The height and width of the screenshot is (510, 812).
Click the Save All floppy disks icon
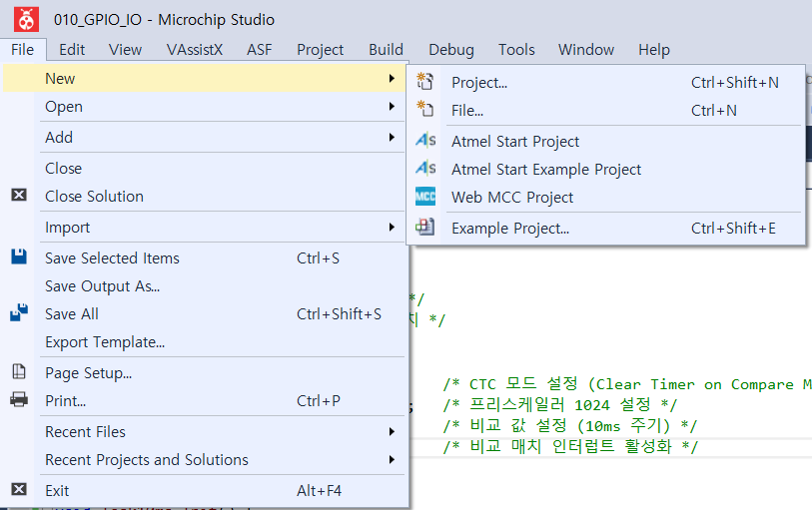19,312
